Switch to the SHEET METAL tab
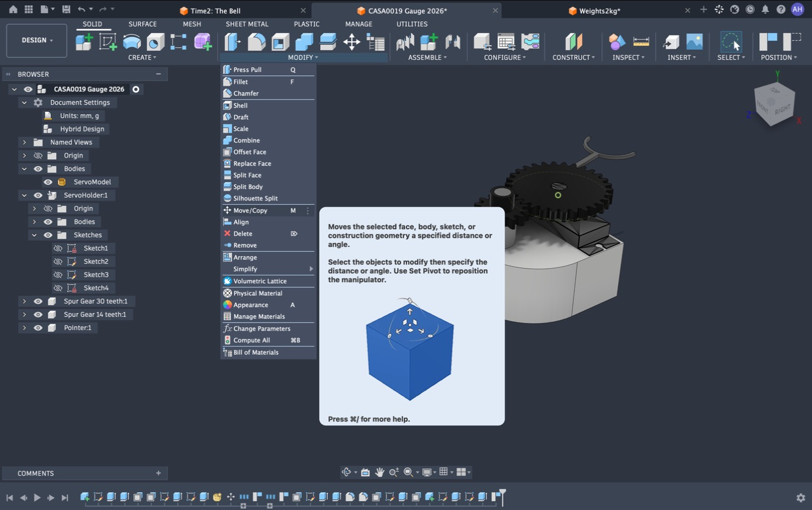This screenshot has height=510, width=812. point(247,24)
